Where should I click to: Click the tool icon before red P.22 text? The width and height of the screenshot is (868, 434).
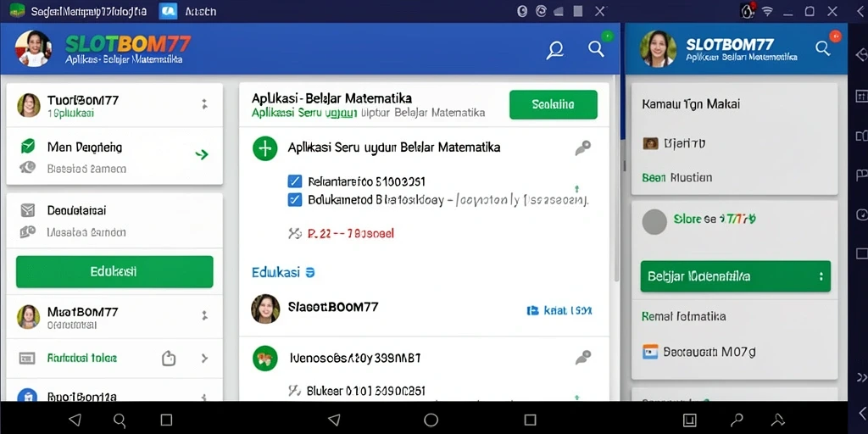294,234
